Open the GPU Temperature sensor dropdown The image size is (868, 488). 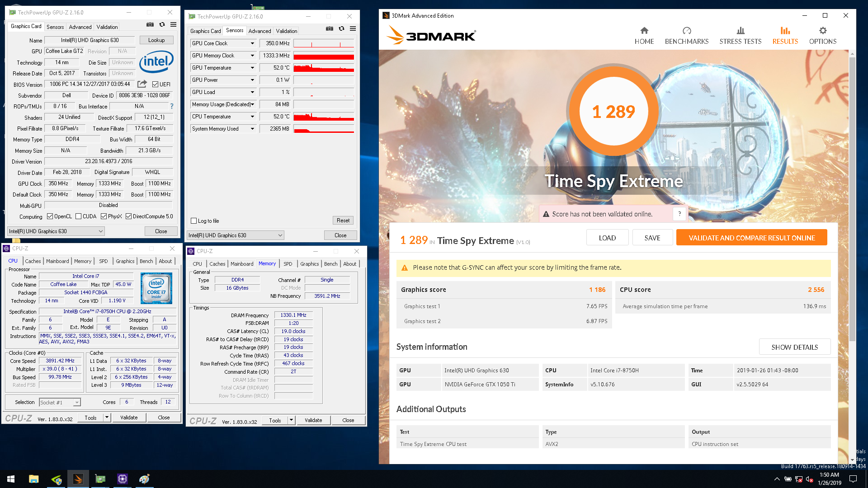point(252,68)
